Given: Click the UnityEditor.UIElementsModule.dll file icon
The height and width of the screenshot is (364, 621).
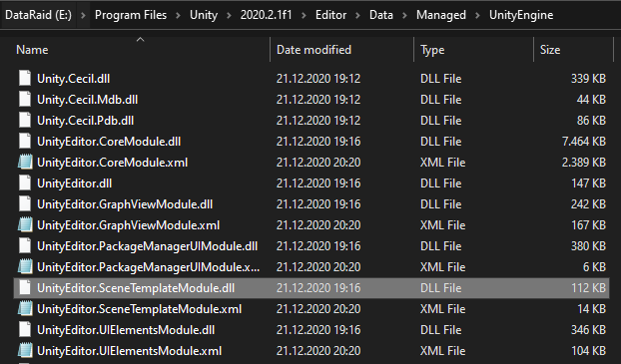Looking at the screenshot, I should coord(25,330).
